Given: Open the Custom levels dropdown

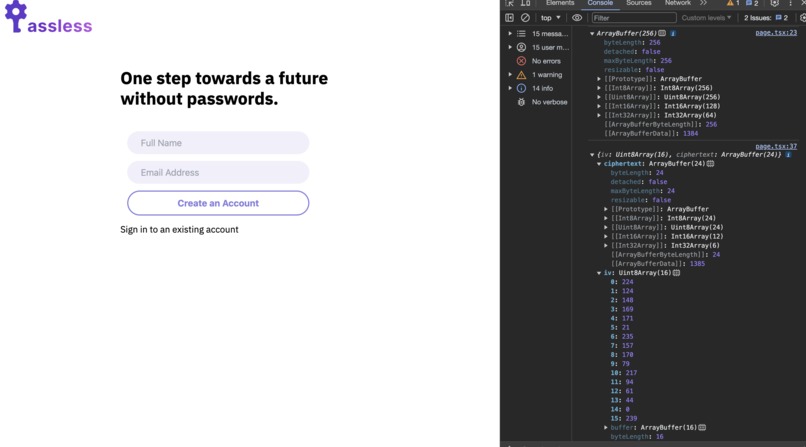Looking at the screenshot, I should [x=706, y=18].
